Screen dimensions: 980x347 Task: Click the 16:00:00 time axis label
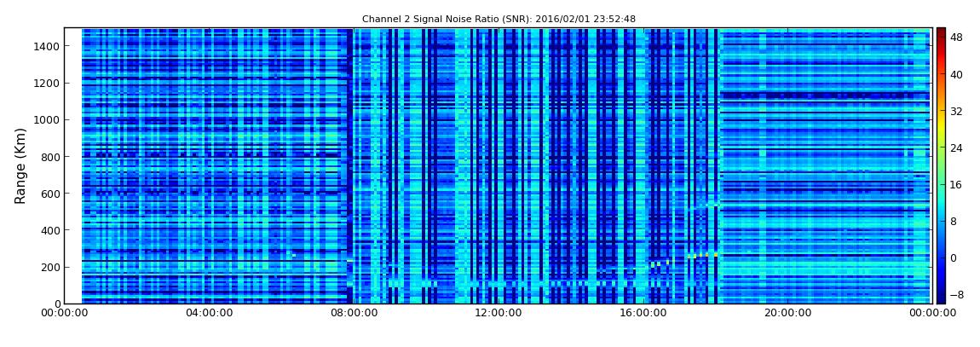pos(643,313)
